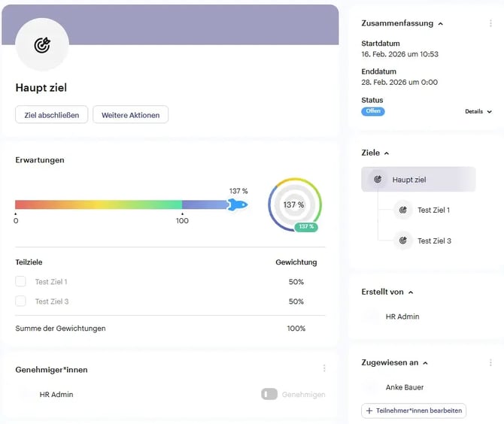Screen dimensions: 504x424
Task: Open the Genehmiger*innen three-dot menu
Action: [324, 368]
